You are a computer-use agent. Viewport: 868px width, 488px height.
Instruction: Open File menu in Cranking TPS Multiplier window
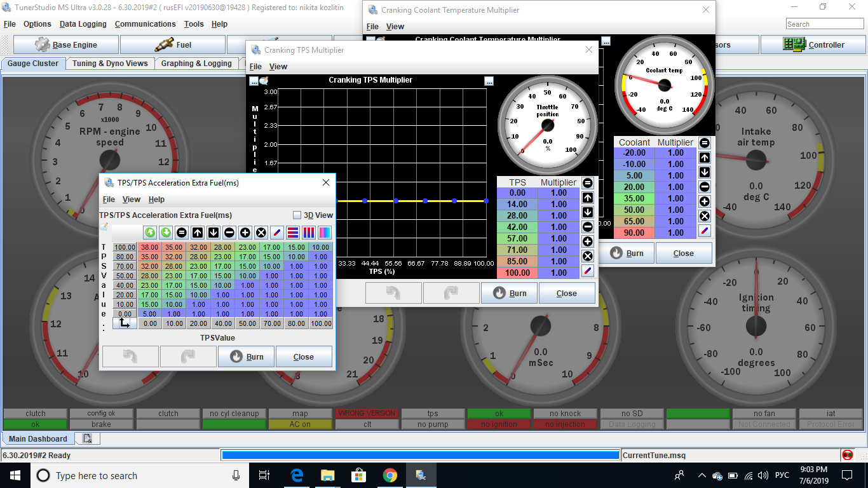[255, 67]
